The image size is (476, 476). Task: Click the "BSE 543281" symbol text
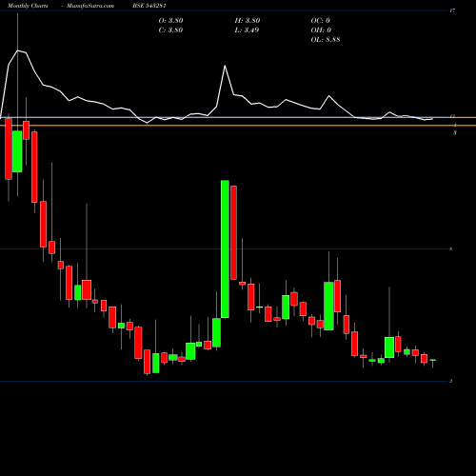click(149, 6)
